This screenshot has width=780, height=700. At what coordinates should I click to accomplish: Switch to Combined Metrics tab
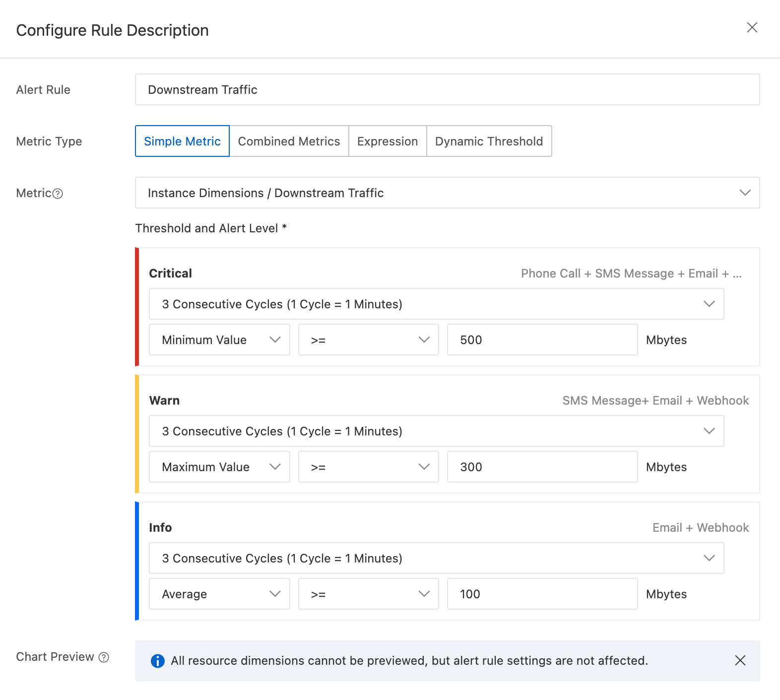click(289, 141)
